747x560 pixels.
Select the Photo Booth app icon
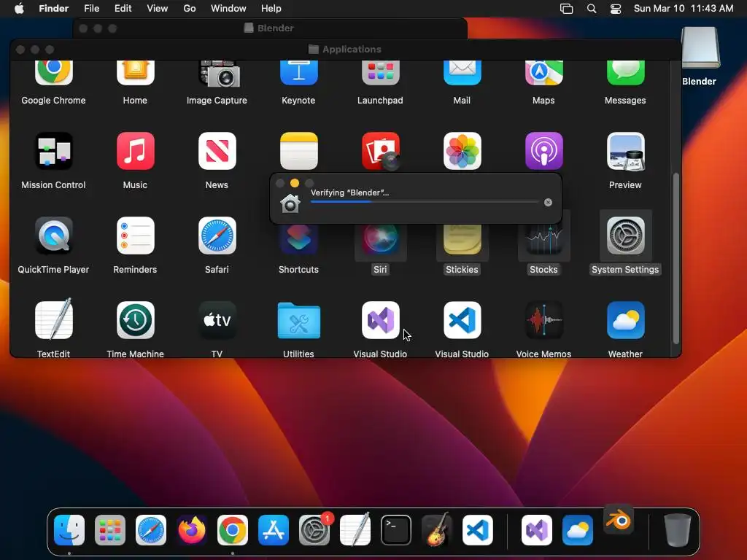point(381,151)
